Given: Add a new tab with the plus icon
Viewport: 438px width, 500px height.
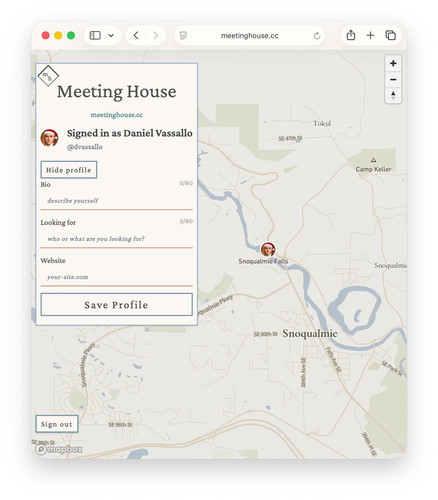Looking at the screenshot, I should coord(370,35).
